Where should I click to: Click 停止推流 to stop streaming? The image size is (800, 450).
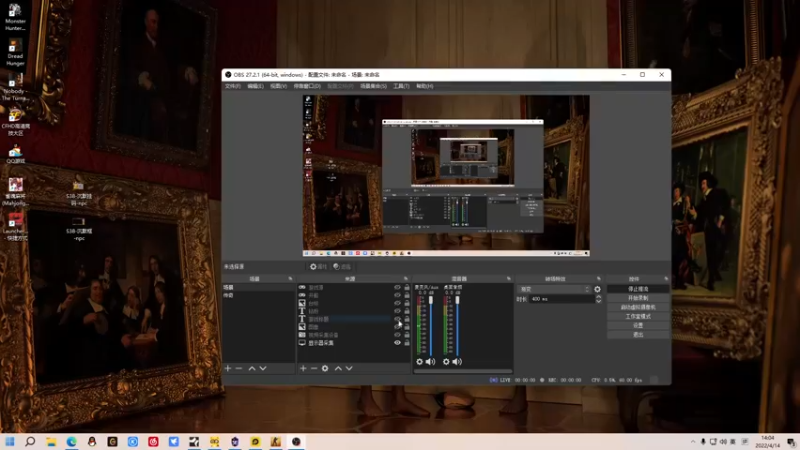pos(638,289)
